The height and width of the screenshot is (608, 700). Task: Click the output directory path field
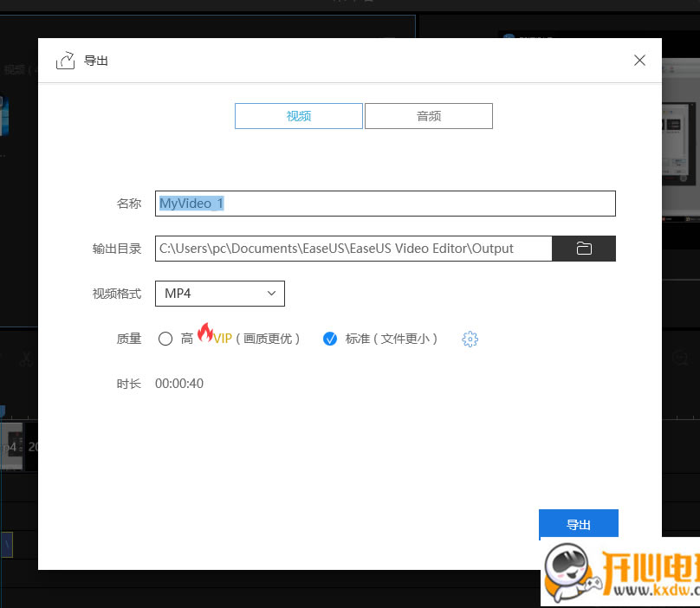(x=353, y=249)
